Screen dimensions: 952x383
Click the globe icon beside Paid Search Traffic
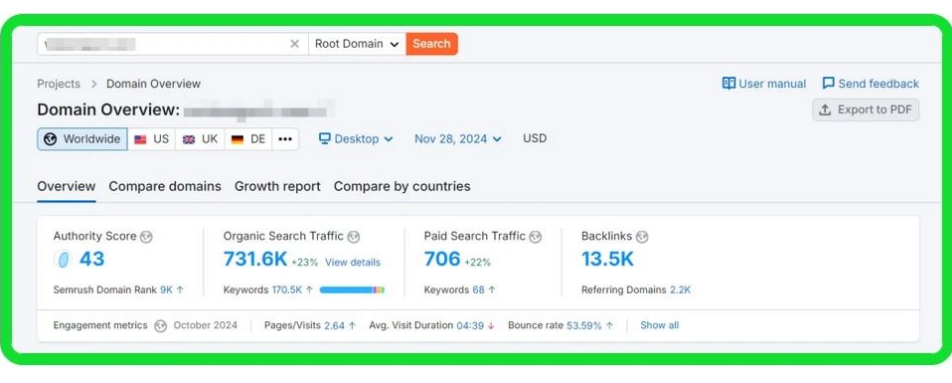tap(535, 237)
